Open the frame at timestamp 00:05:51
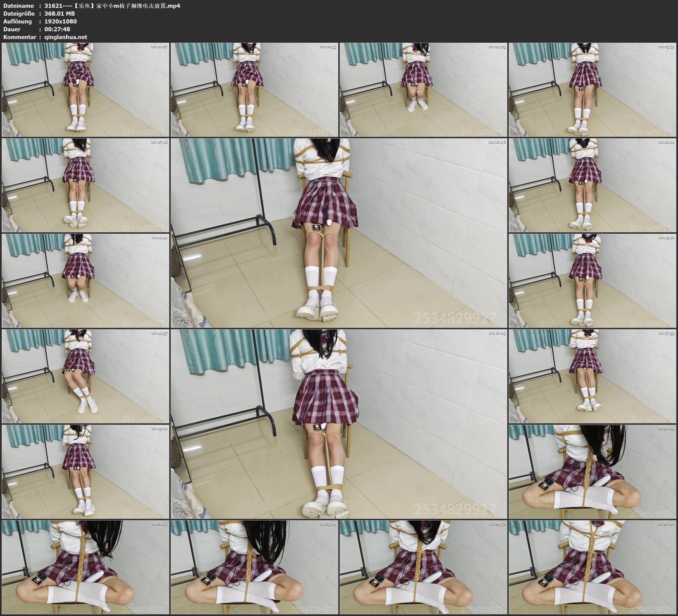The width and height of the screenshot is (678, 616). click(592, 89)
